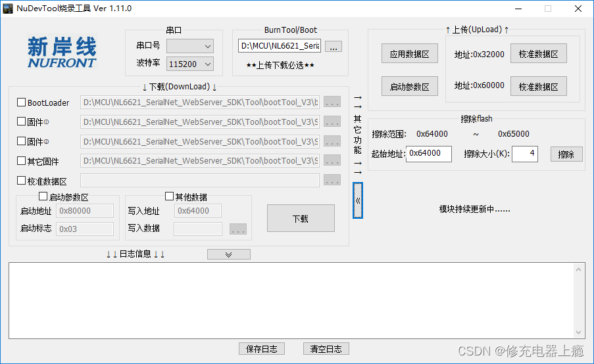Click the empty 校准数据区 path field
This screenshot has height=364, width=594.
tap(199, 181)
